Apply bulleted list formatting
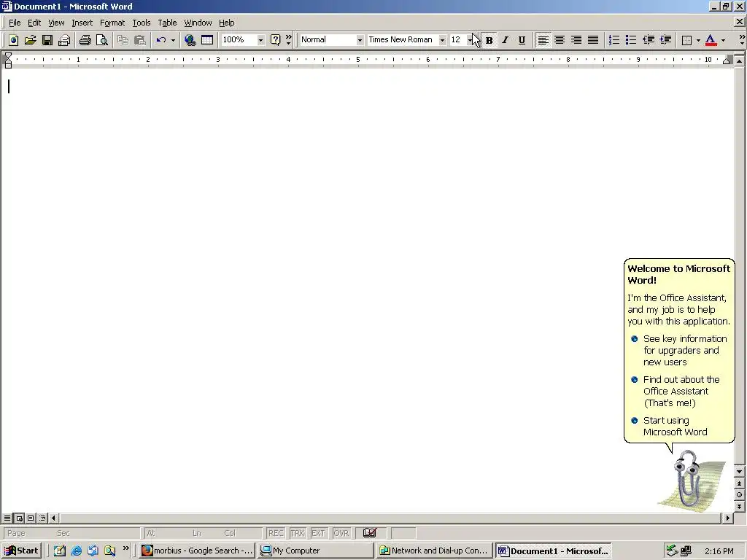The height and width of the screenshot is (560, 747). (x=631, y=40)
